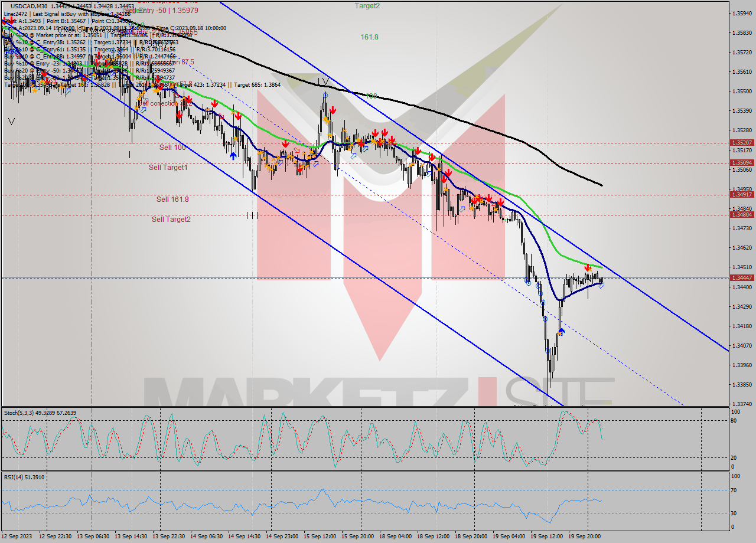Select the green Target2 label
The width and height of the screenshot is (756, 543).
[367, 5]
